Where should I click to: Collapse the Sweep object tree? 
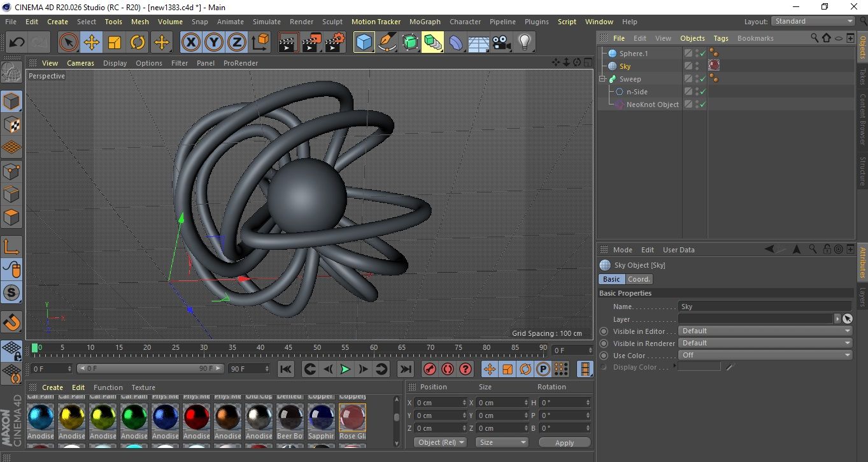coord(602,79)
